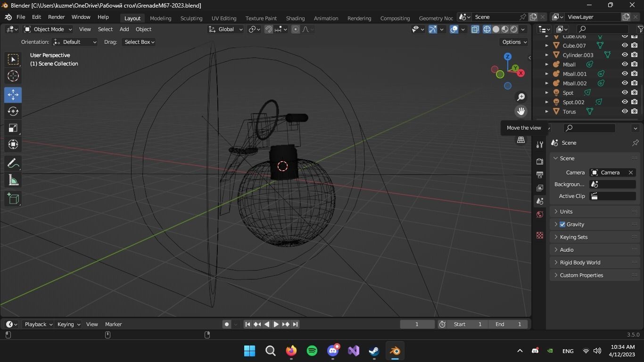Viewport: 644px width, 362px height.
Task: Select the Scale tool
Action: point(13,128)
